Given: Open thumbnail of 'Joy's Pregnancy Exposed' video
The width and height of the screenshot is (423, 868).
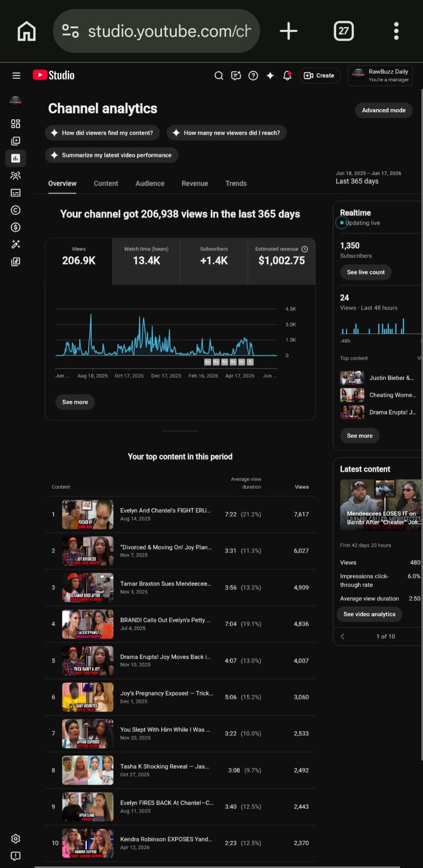Looking at the screenshot, I should point(88,697).
